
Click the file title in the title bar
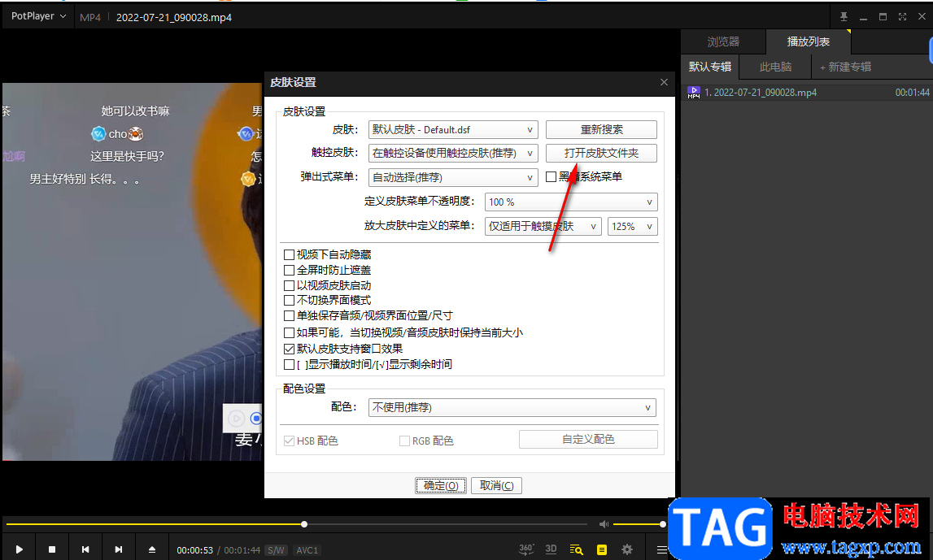tap(174, 17)
